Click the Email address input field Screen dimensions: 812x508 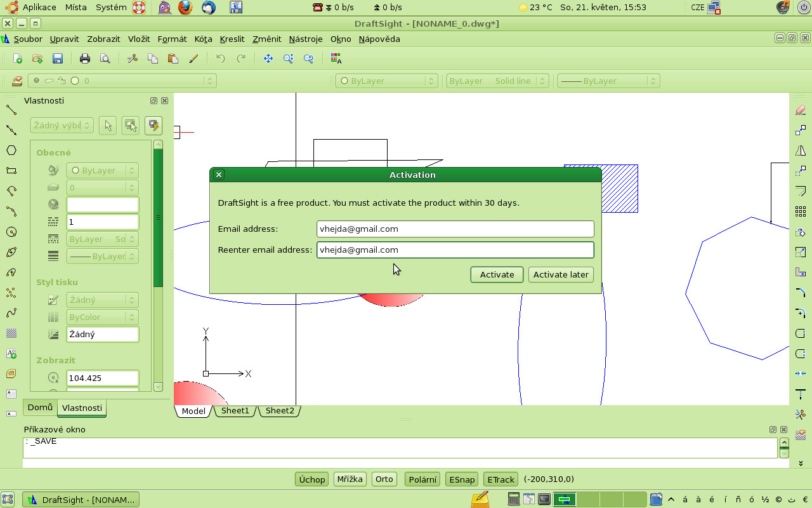[455, 229]
